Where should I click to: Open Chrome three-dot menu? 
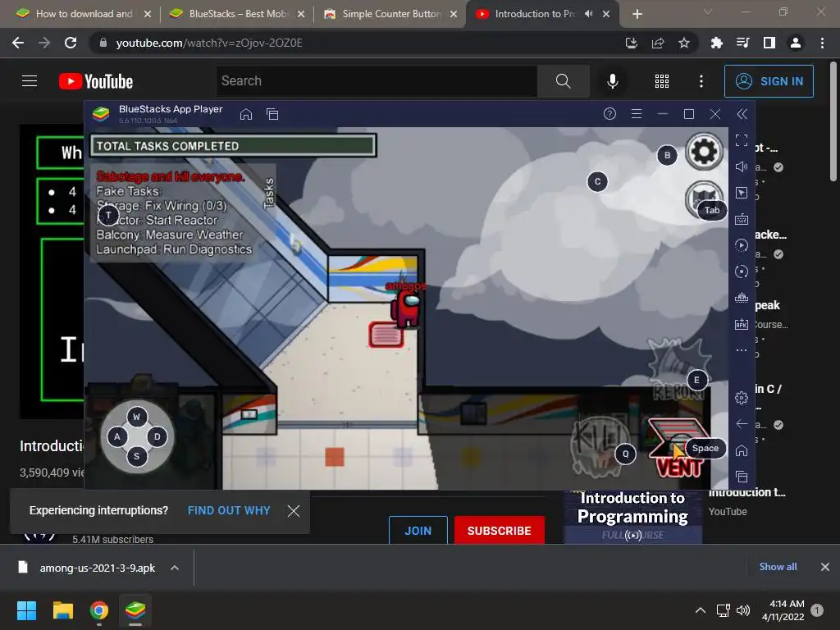pos(822,43)
